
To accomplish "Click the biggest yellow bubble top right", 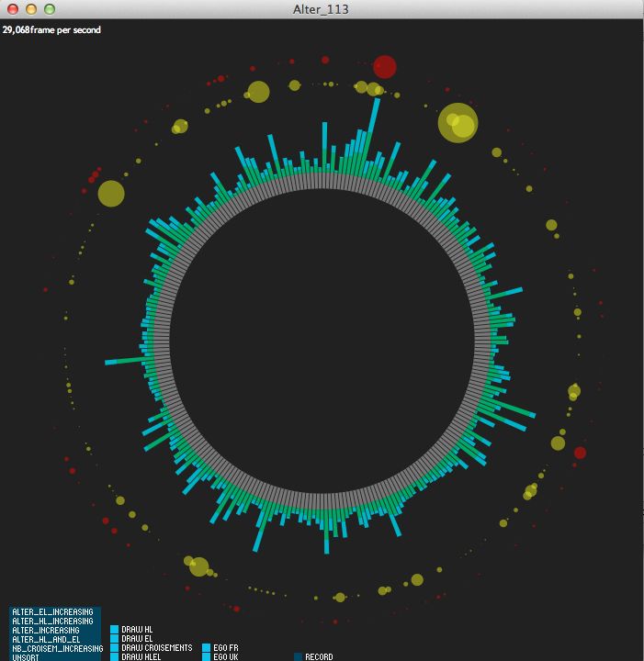I will tap(457, 123).
